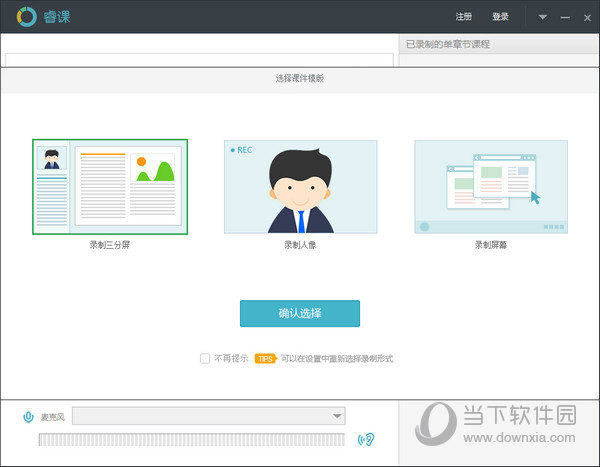Click the 录制人像 label text

tap(300, 245)
